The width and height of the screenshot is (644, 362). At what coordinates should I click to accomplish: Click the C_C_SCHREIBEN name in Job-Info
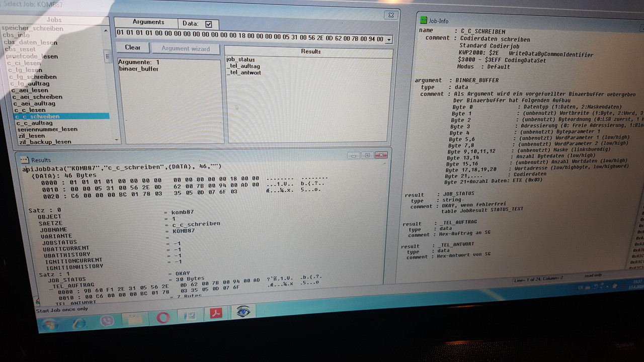point(483,32)
